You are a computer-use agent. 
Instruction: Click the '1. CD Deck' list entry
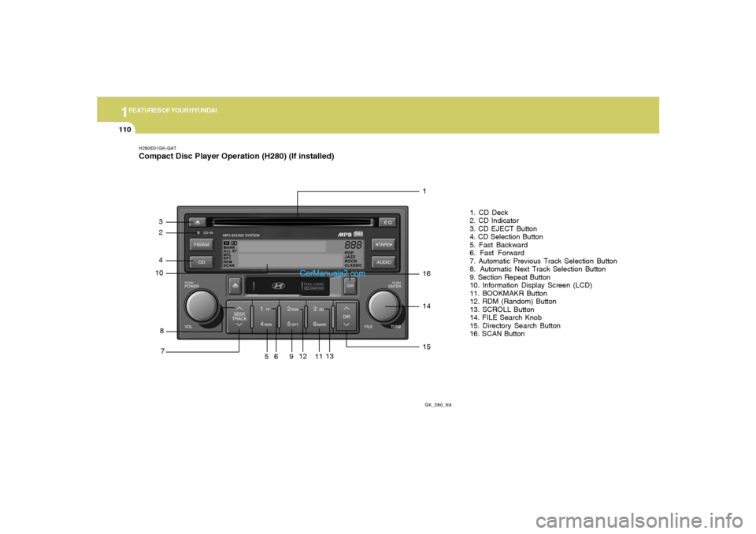coord(489,212)
